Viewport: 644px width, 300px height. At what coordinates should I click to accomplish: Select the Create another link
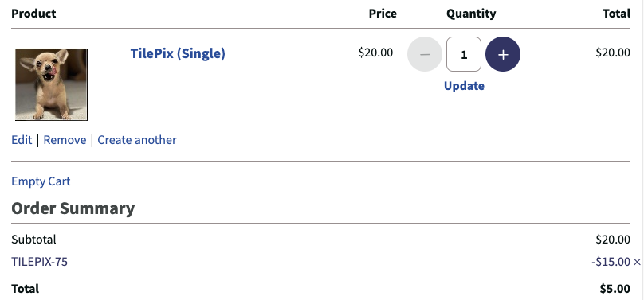[x=137, y=140]
